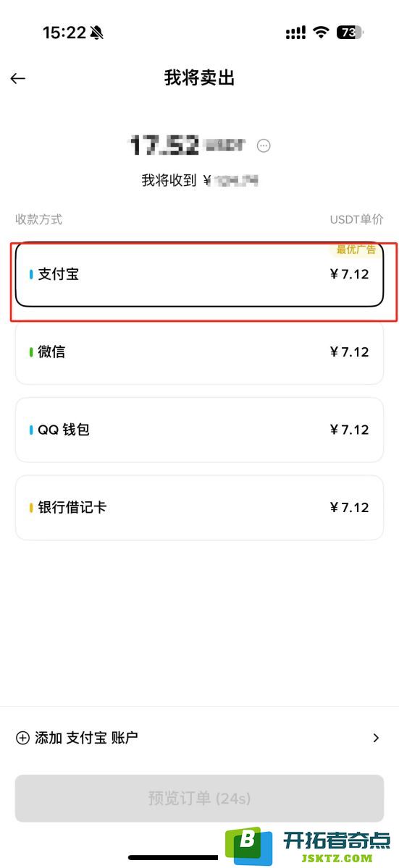Tap the silent bell icon by the clock
The width and height of the screenshot is (399, 868).
97,33
